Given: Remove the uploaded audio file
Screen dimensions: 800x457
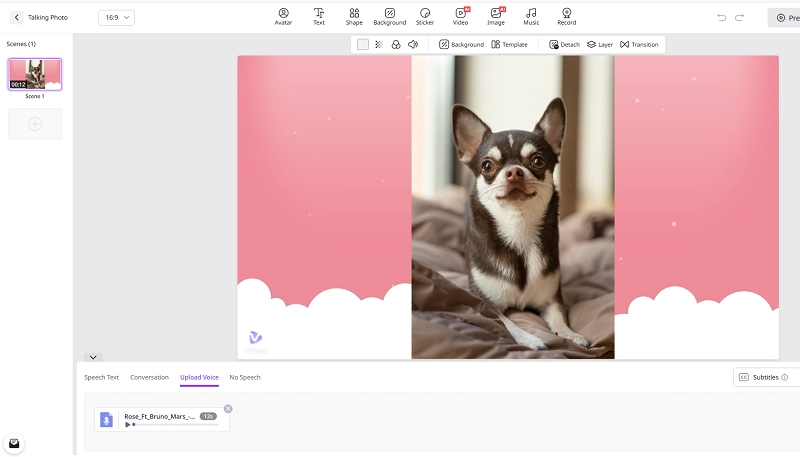Looking at the screenshot, I should 228,409.
